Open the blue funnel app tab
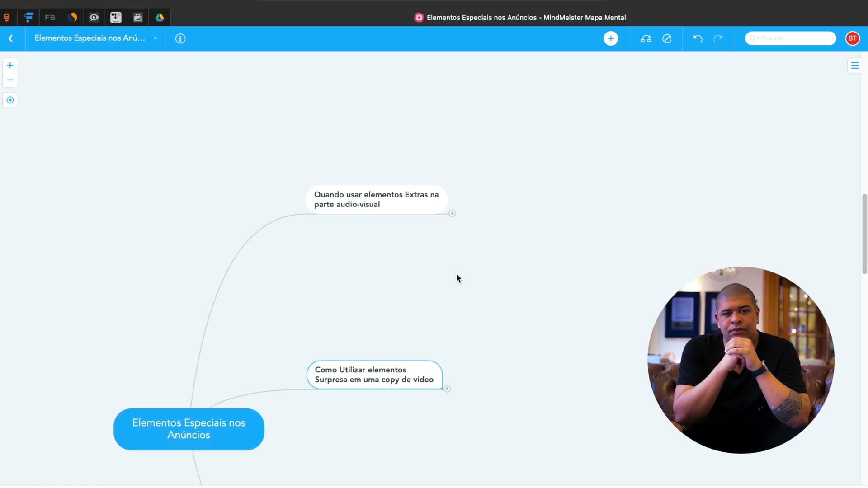The width and height of the screenshot is (868, 488). [x=28, y=18]
